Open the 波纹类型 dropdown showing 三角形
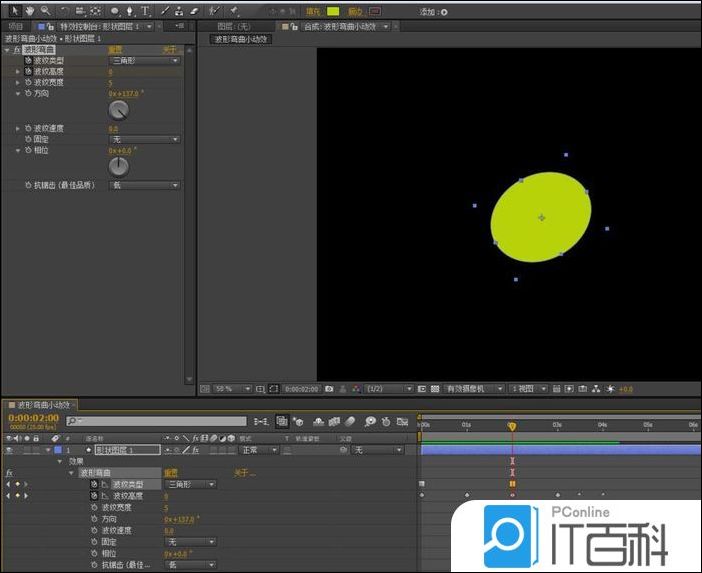 (144, 61)
